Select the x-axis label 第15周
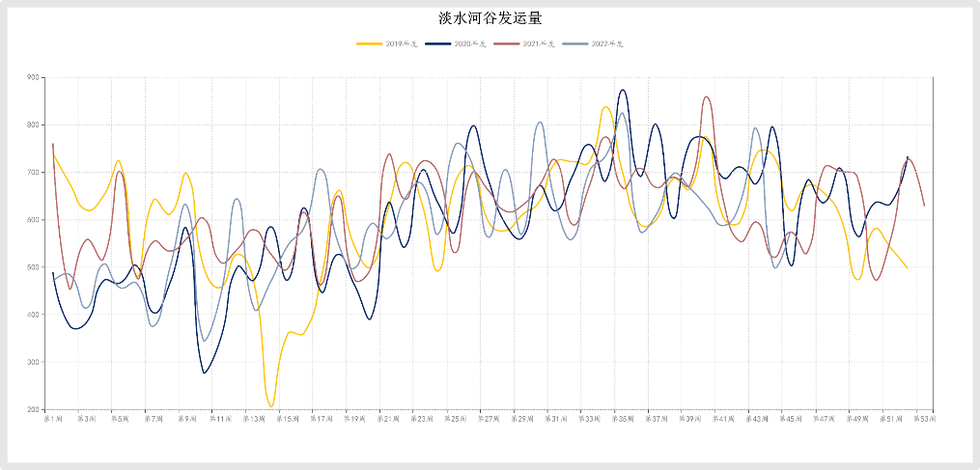Image resolution: width=980 pixels, height=470 pixels. 288,418
